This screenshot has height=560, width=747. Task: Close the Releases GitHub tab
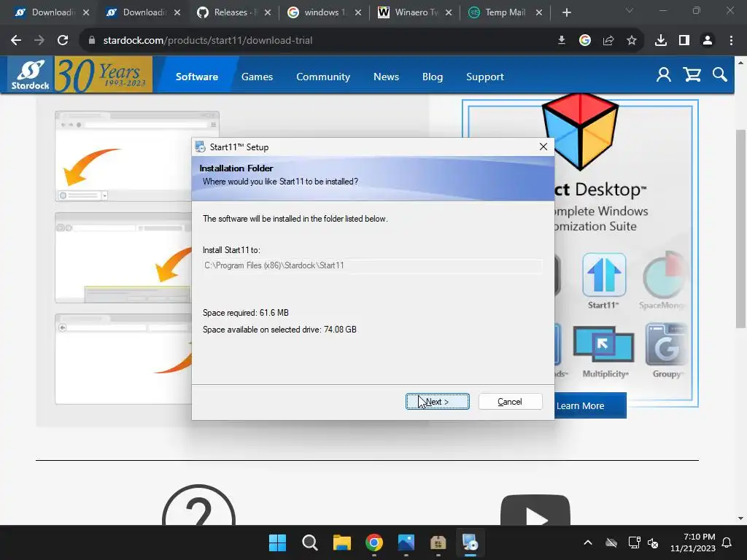click(267, 12)
